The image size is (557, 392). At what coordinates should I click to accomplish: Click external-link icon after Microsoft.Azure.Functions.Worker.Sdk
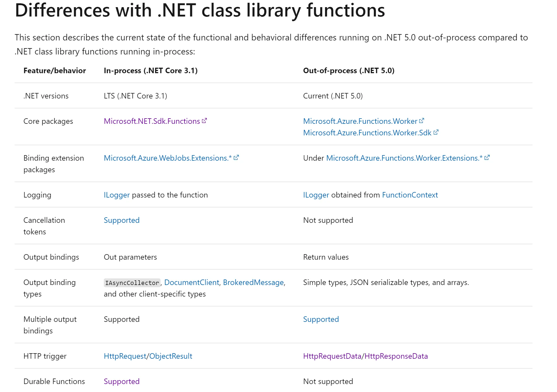pos(436,132)
